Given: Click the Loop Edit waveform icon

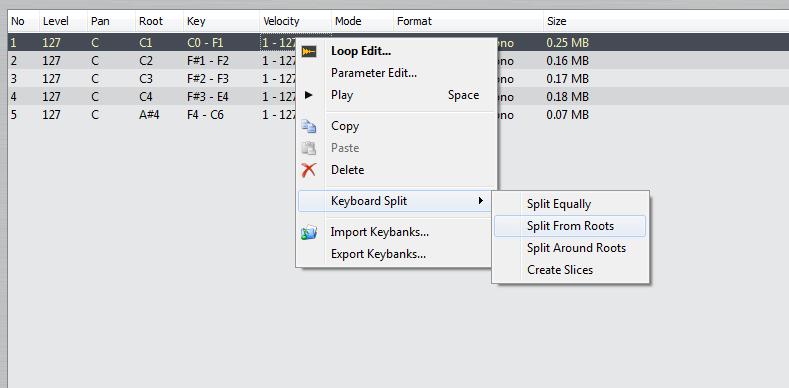Looking at the screenshot, I should [308, 51].
